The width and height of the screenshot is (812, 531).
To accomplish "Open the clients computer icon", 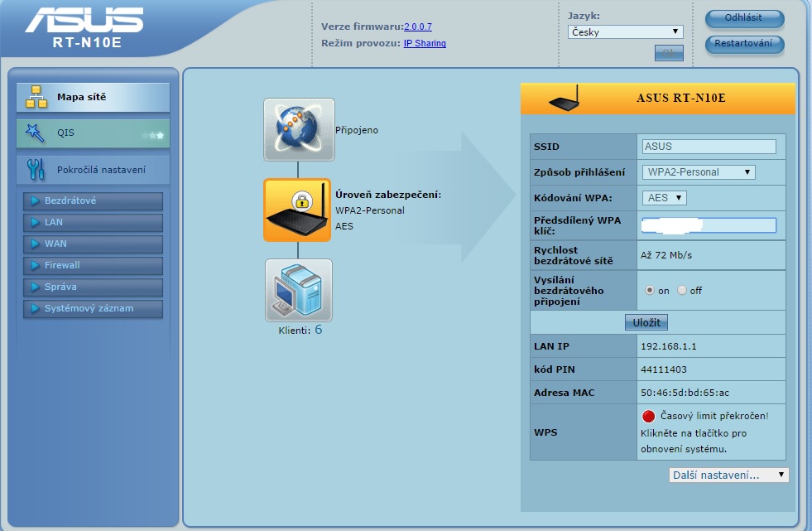I will (298, 289).
